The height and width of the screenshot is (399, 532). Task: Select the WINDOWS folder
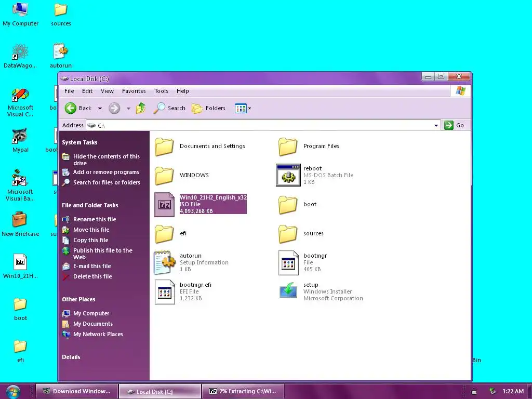tap(182, 175)
